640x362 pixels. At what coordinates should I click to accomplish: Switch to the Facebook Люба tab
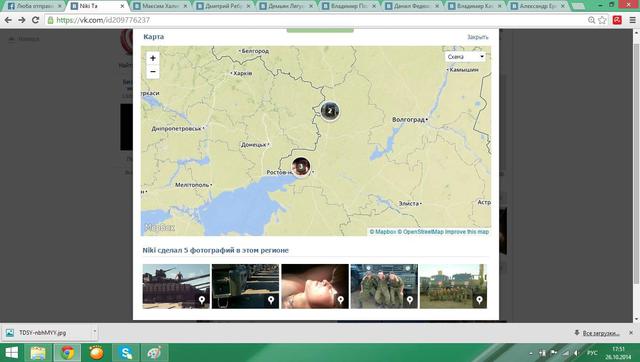[34, 6]
